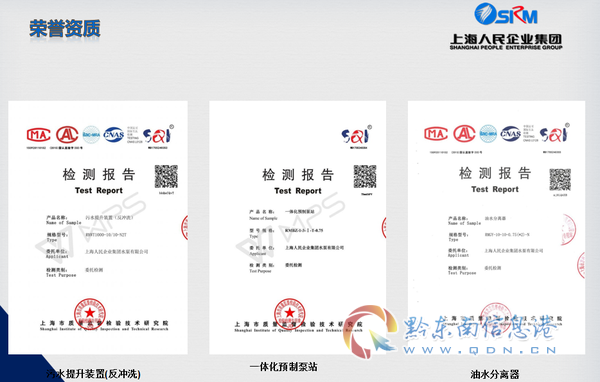Click the QR code on right certificate

pyautogui.click(x=560, y=180)
